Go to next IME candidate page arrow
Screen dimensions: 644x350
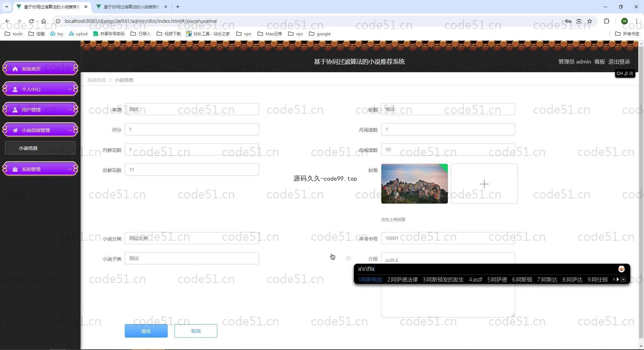(x=618, y=279)
